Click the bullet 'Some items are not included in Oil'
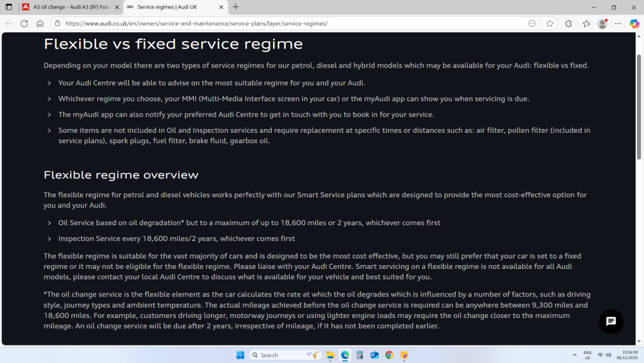The image size is (644, 363). click(x=324, y=135)
